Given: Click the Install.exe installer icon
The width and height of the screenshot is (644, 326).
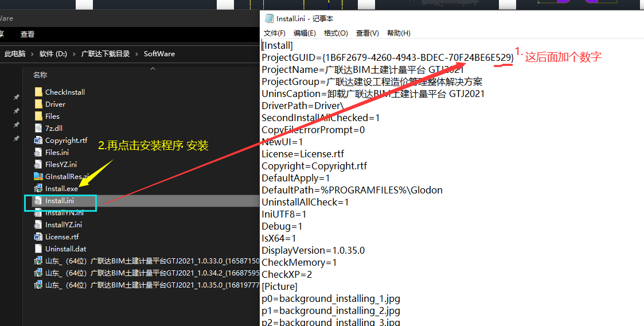Looking at the screenshot, I should click(38, 188).
